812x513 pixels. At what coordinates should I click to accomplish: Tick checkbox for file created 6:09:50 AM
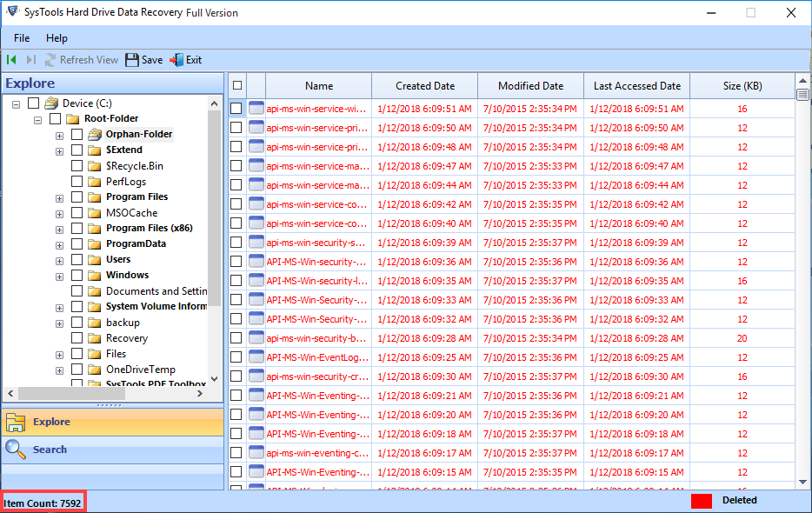[236, 128]
